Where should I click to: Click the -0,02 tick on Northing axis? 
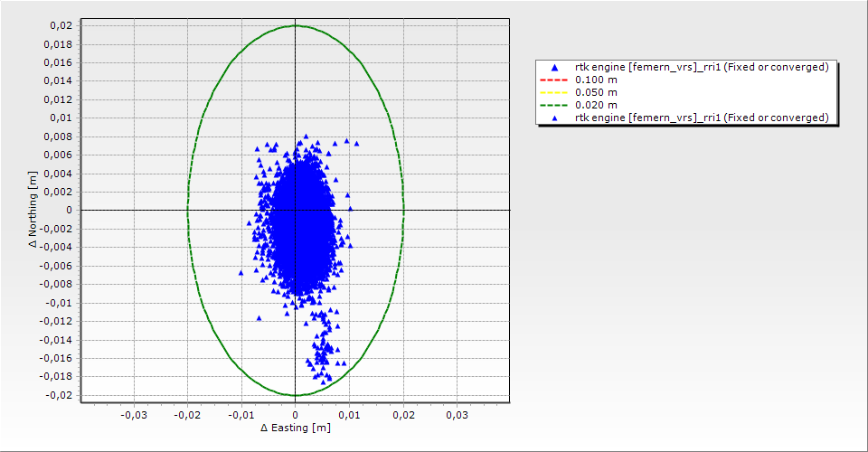click(x=59, y=395)
